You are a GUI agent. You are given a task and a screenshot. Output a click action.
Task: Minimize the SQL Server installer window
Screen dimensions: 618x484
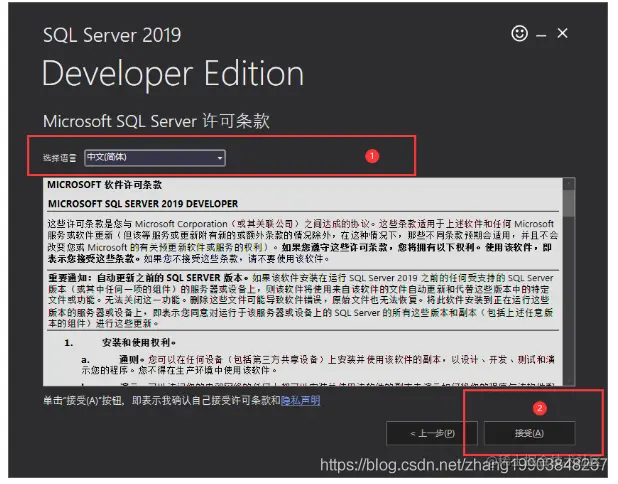(541, 36)
